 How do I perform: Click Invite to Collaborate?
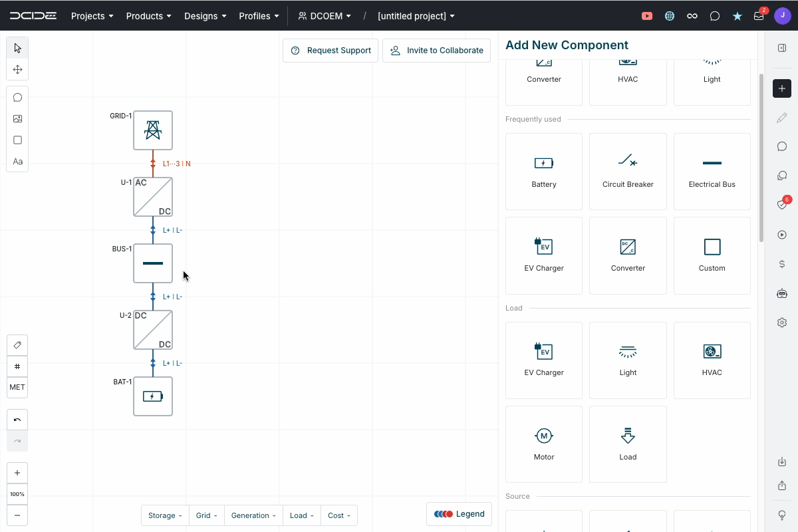(436, 50)
